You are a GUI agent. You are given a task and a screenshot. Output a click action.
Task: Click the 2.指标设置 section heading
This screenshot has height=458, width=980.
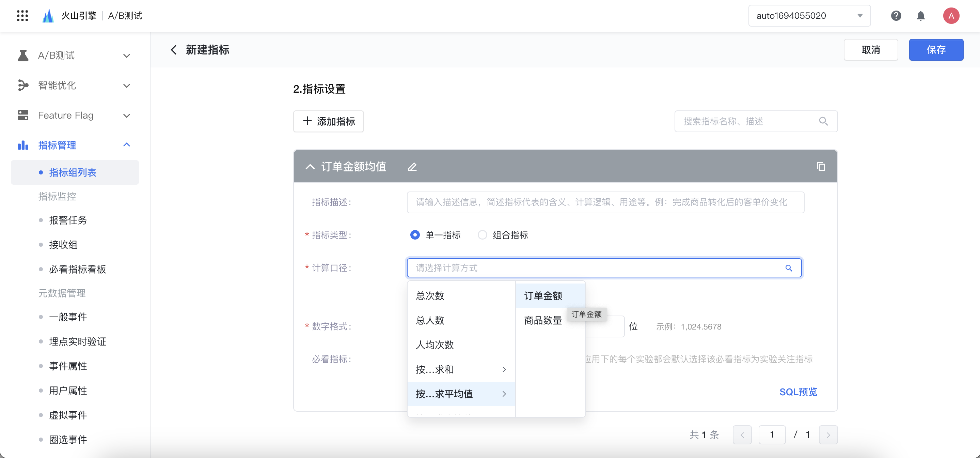click(x=319, y=89)
